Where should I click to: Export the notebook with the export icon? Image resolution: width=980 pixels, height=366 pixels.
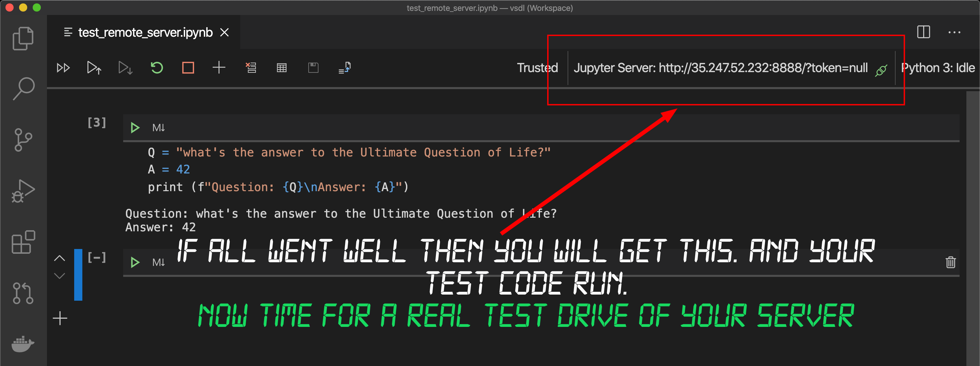(x=345, y=68)
